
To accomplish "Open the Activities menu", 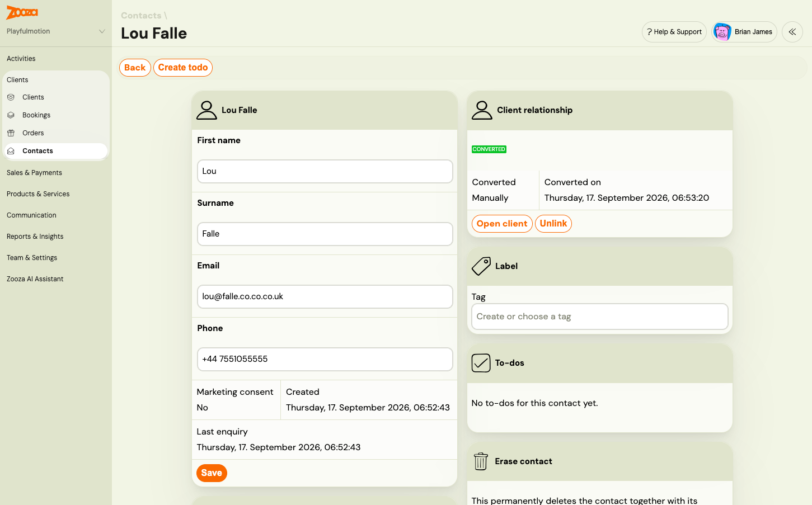I will click(21, 59).
